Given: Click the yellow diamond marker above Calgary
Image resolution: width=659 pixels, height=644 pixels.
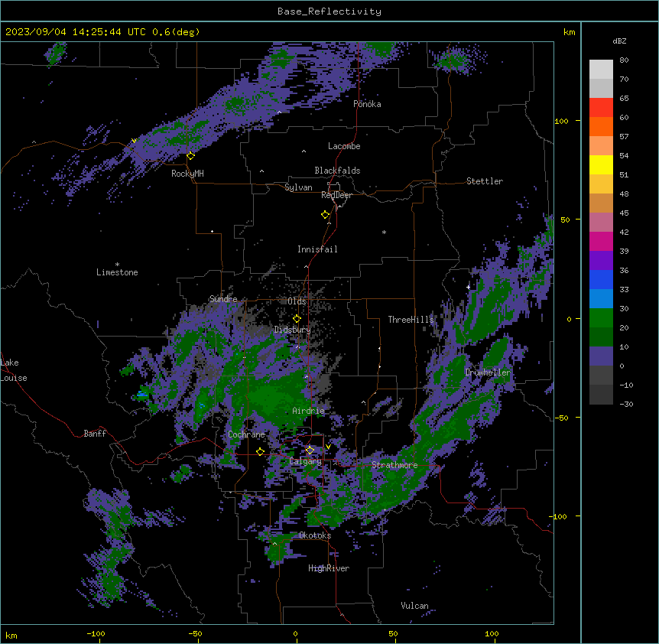Looking at the screenshot, I should pos(310,450).
